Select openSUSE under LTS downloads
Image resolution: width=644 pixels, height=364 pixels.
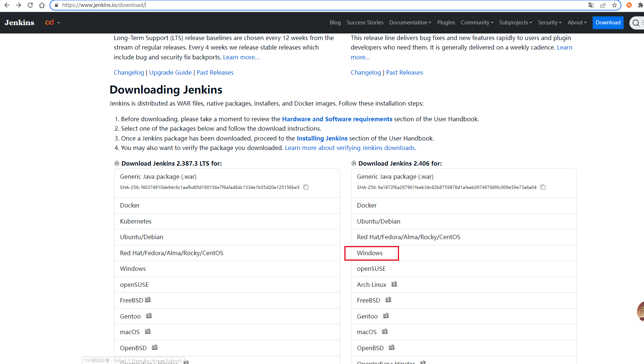(227, 285)
